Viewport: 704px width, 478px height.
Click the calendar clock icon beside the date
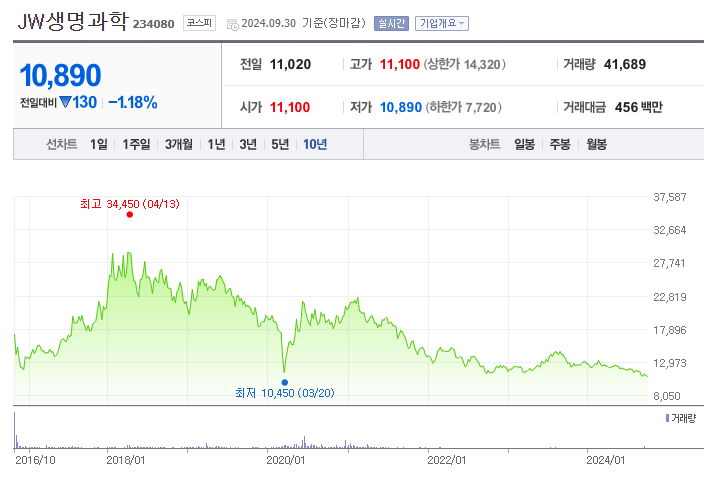233,24
